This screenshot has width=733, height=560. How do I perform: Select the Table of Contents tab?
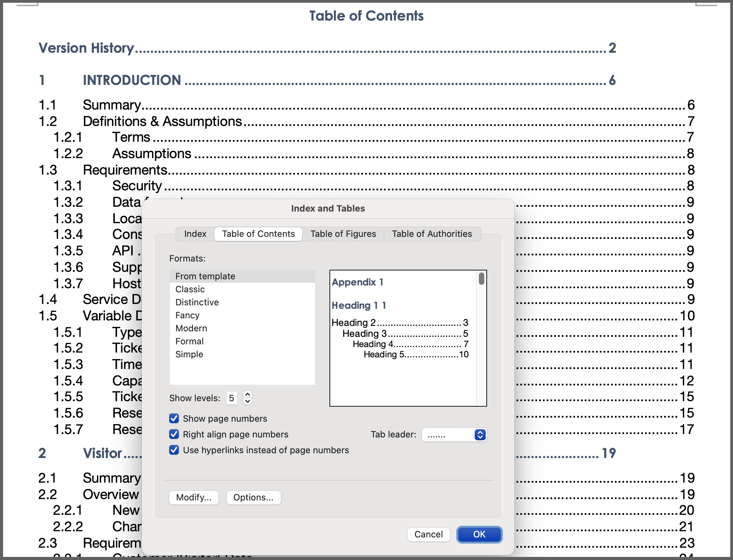coord(258,234)
